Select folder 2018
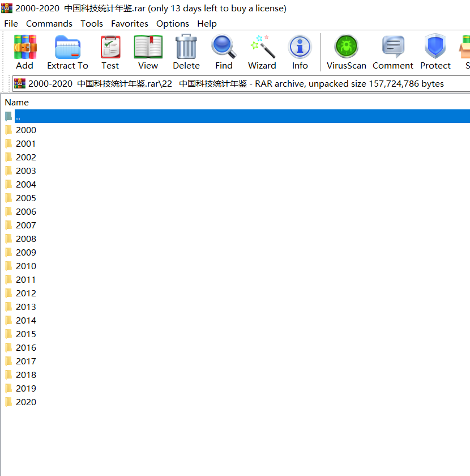The image size is (470, 476). click(x=26, y=375)
